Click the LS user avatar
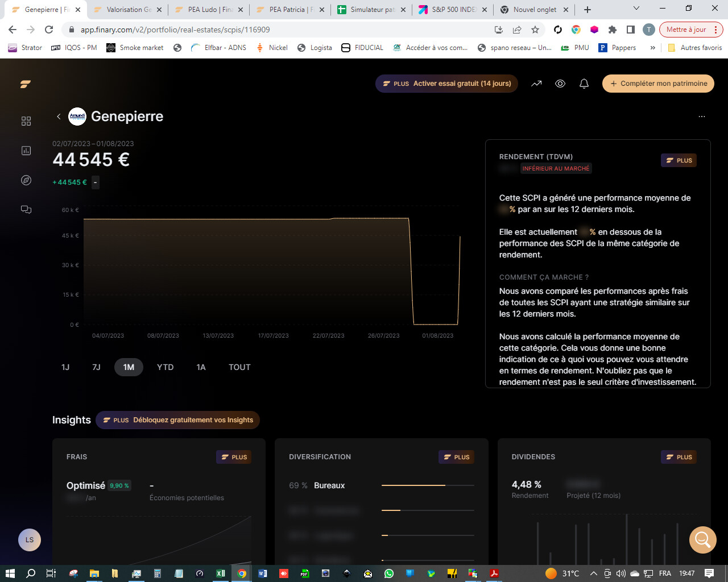Screen dimensions: 728x582 [30, 540]
